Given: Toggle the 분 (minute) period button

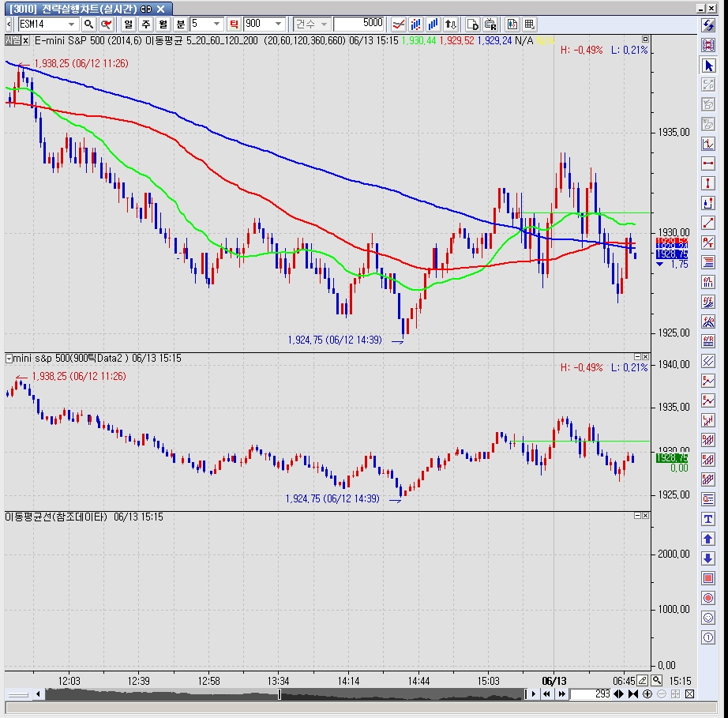Looking at the screenshot, I should pos(181,24).
